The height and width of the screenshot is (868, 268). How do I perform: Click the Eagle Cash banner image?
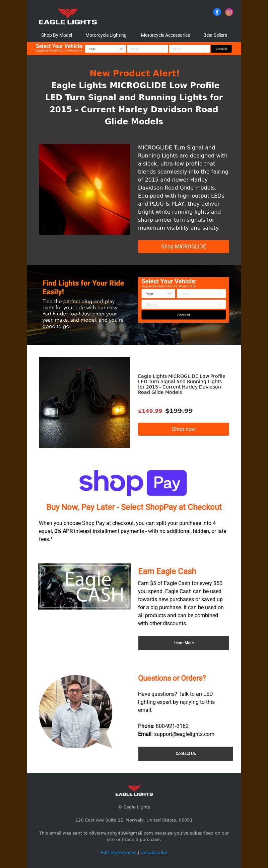pos(84,586)
